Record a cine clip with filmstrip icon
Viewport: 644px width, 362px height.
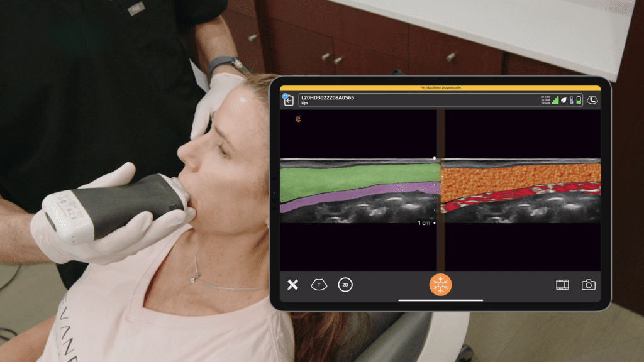[x=562, y=285]
